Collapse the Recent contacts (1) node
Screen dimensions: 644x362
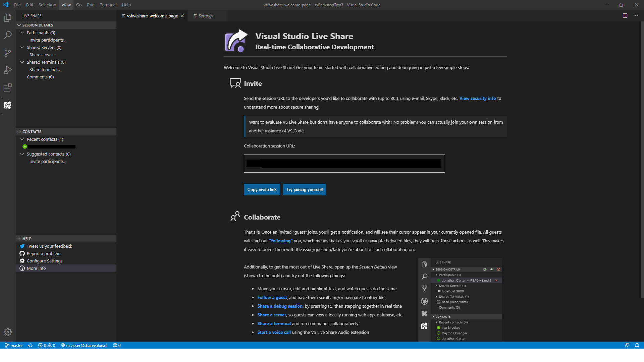(22, 139)
